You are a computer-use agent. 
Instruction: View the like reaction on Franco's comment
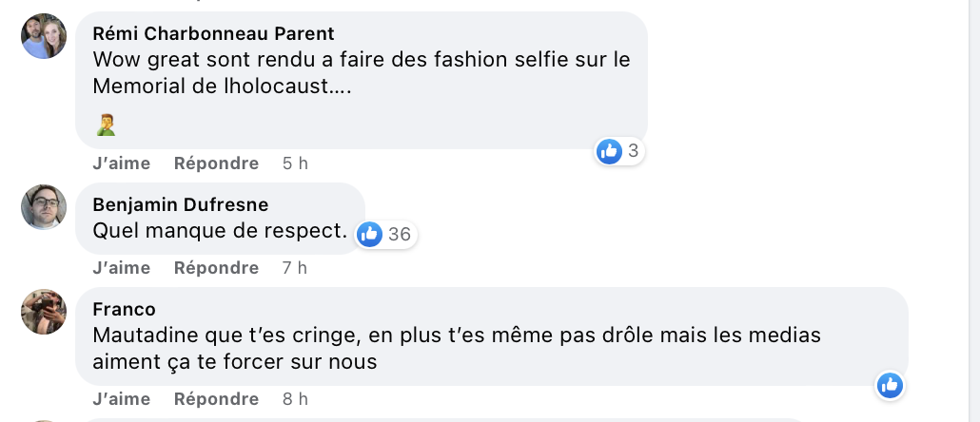pos(890,385)
